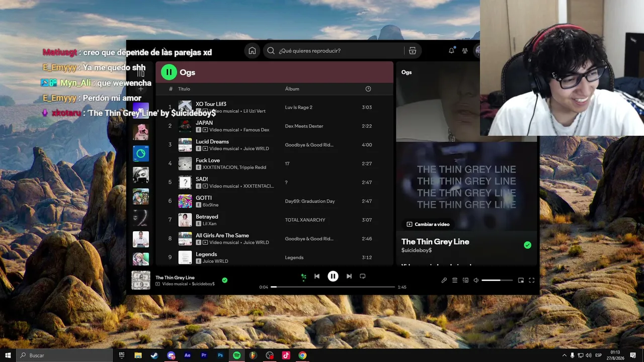The image size is (644, 362).
Task: Toggle saved checkmark beside The Thin Grey Line title
Action: (x=527, y=245)
